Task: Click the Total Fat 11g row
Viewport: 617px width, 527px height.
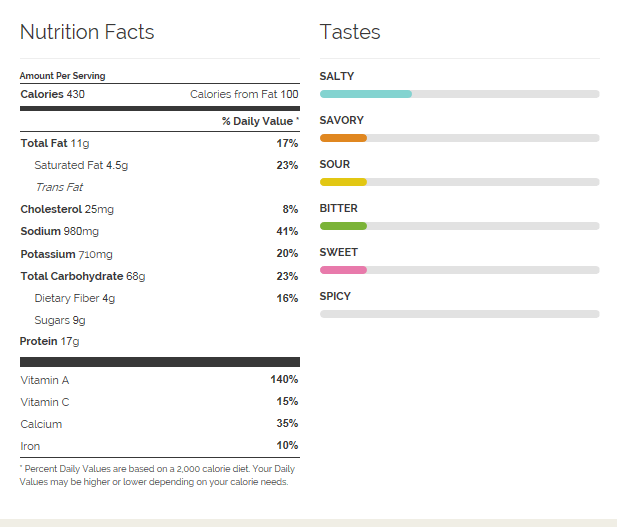Action: (55, 143)
